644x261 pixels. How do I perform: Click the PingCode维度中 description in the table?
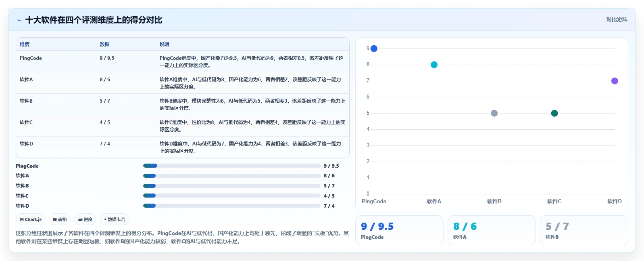click(252, 62)
